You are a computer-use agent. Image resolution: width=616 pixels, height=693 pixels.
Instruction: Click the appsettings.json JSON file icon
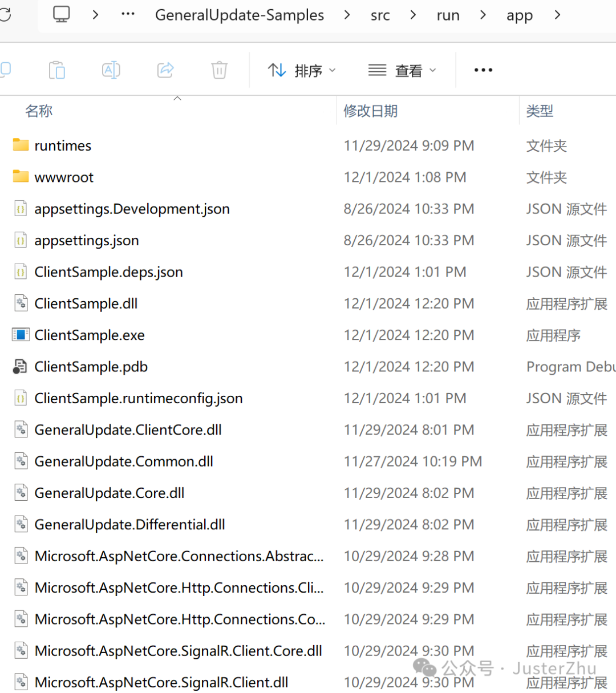[21, 240]
